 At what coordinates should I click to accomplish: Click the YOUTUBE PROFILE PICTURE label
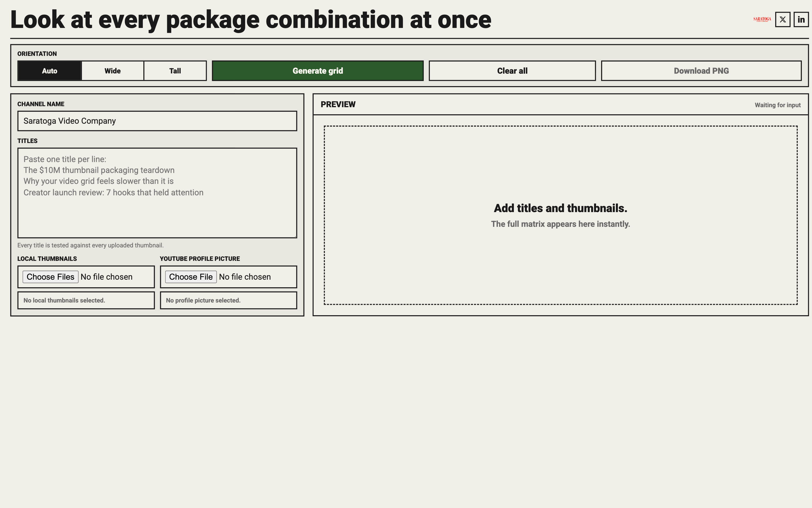coord(200,259)
